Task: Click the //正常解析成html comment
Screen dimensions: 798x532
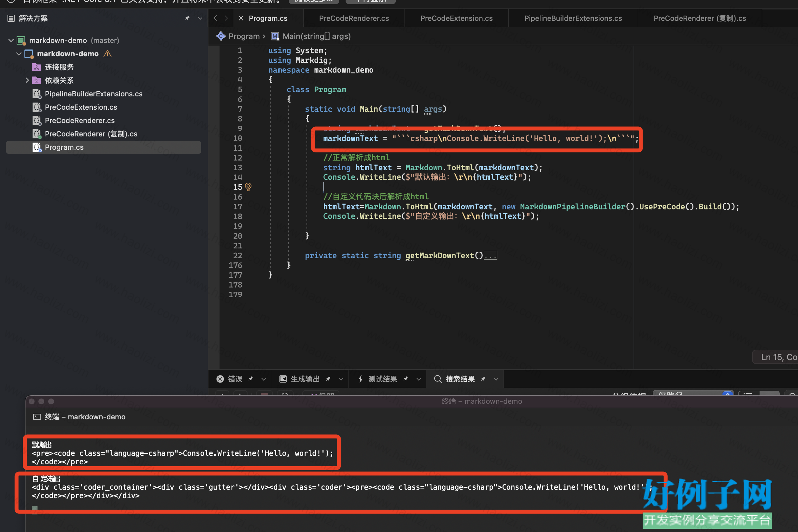Action: [356, 158]
